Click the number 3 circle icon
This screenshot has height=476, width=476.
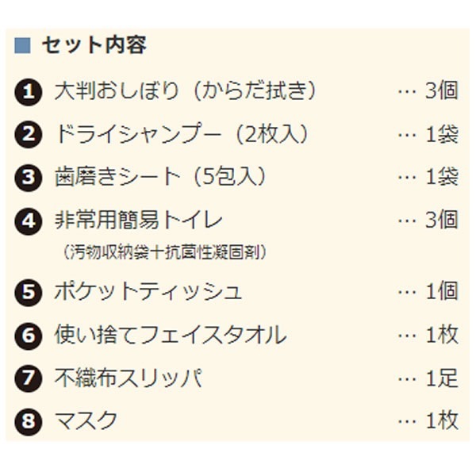(28, 177)
